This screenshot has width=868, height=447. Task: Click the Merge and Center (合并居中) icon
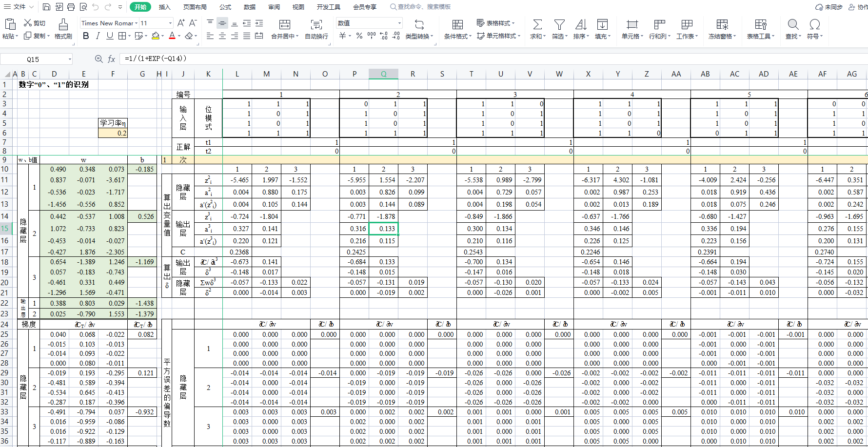[285, 24]
